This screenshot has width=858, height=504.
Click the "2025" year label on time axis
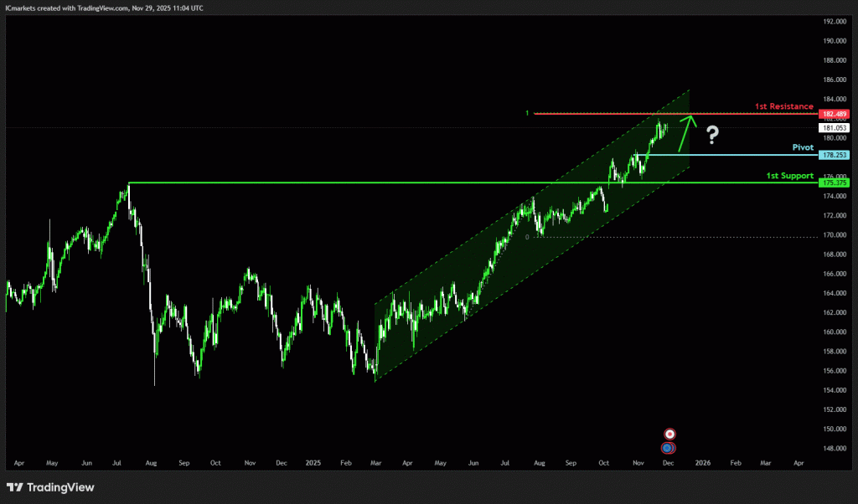click(313, 462)
